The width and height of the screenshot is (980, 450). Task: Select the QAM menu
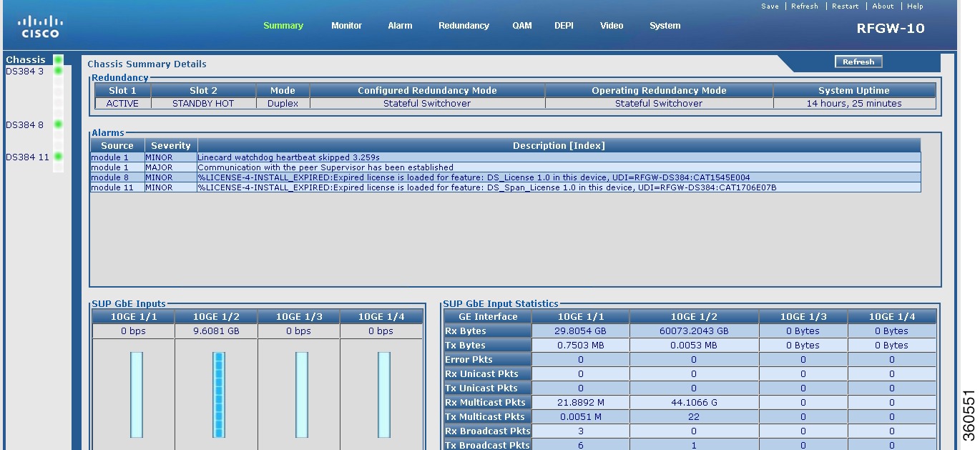pyautogui.click(x=522, y=26)
